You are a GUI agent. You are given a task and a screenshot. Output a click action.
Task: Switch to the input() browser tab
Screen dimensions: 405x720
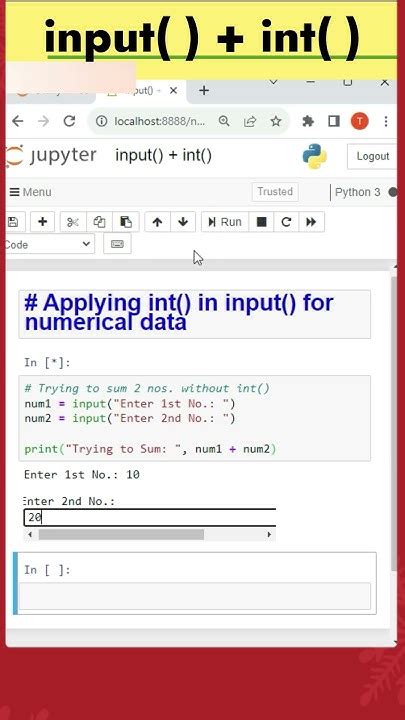(141, 91)
